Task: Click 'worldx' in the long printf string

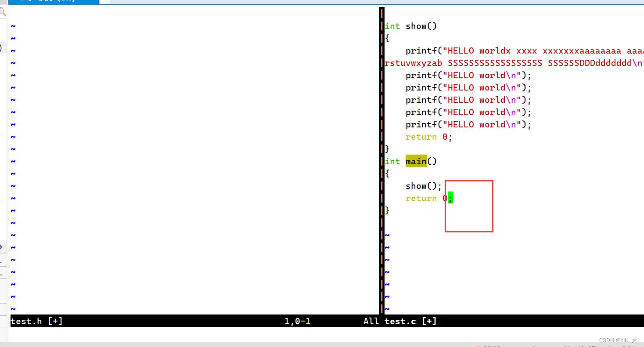Action: 495,51
